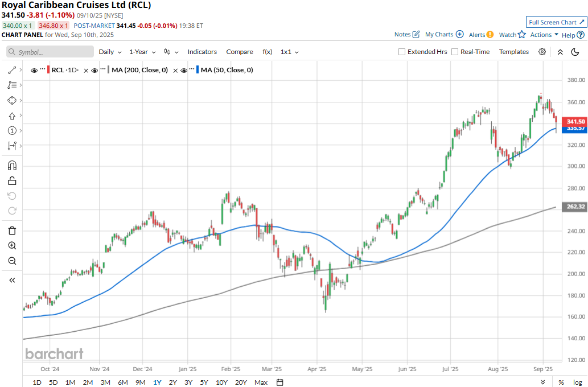588x387 pixels.
Task: Click the Help question mark icon
Action: (581, 35)
